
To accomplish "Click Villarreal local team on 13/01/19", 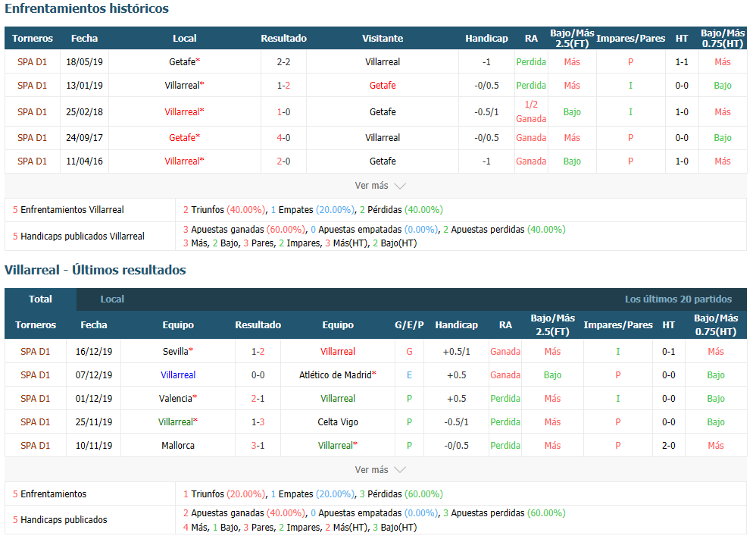I will [x=184, y=86].
